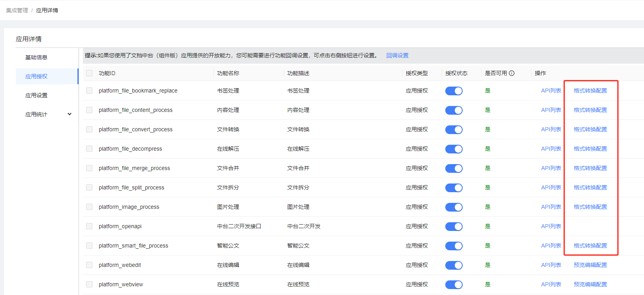Turn off platform_webview authorization toggle
The width and height of the screenshot is (644, 295).
454,285
